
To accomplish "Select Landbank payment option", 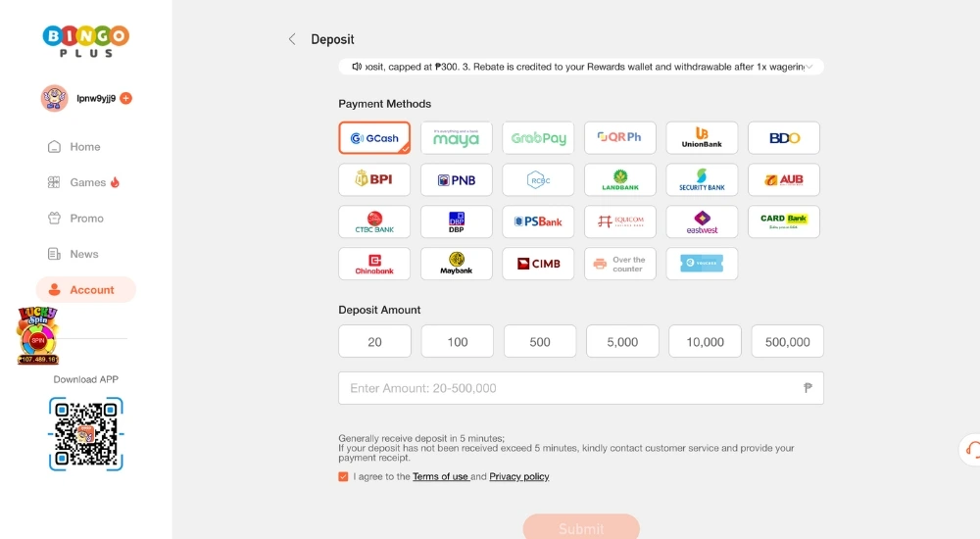I will [x=620, y=179].
